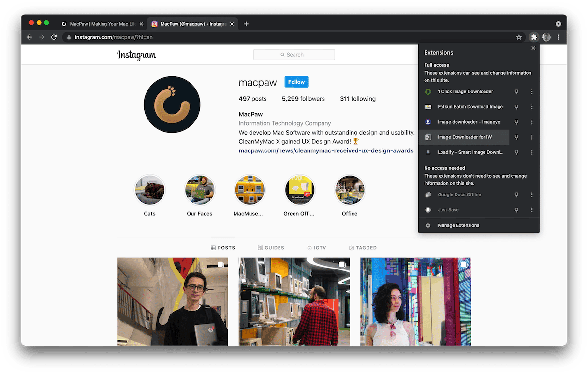Image resolution: width=588 pixels, height=374 pixels.
Task: Open more actions for Loadify
Action: coord(532,152)
